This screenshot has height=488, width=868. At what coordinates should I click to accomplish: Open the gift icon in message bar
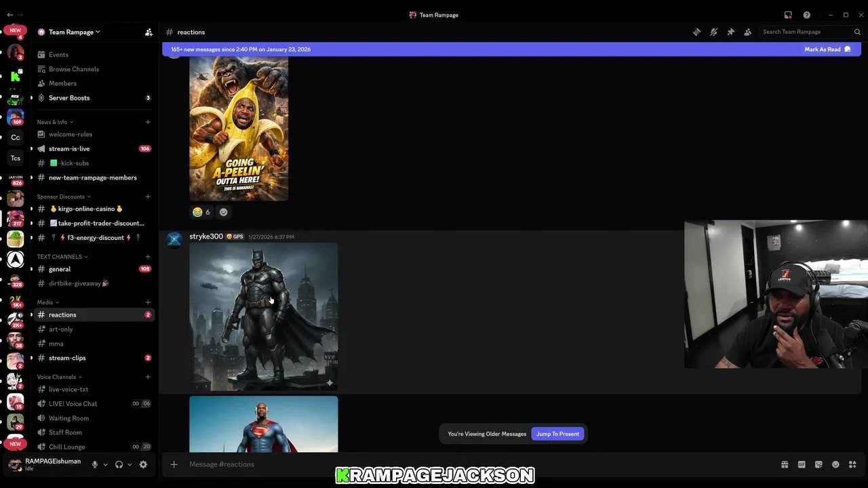[x=785, y=464]
